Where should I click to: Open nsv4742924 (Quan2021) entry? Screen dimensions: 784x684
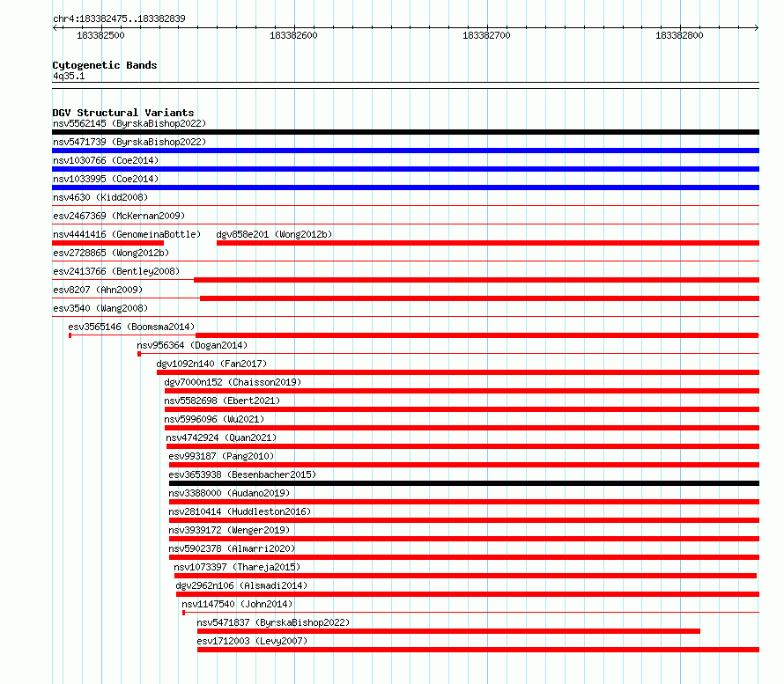(221, 438)
